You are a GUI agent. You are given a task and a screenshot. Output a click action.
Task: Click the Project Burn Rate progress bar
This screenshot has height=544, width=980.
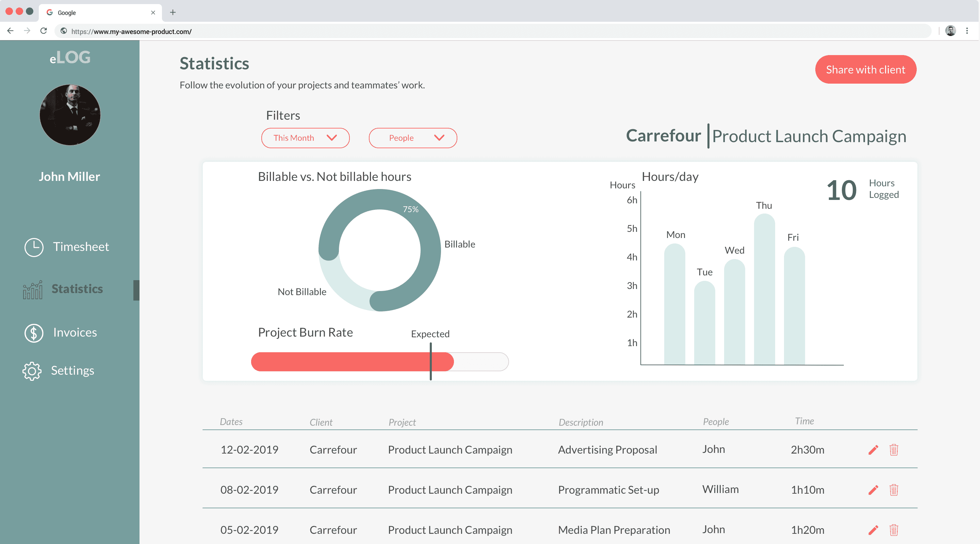click(x=380, y=361)
